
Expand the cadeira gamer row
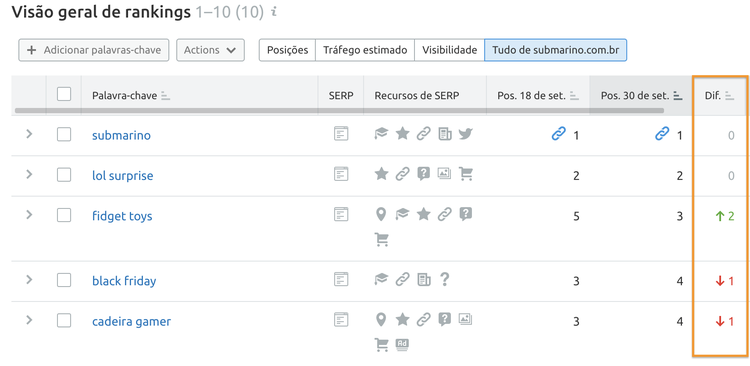[29, 320]
